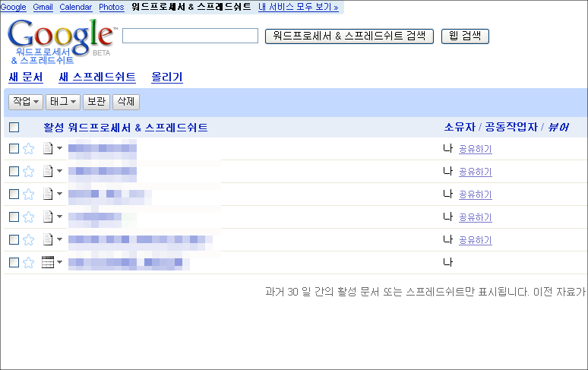This screenshot has width=588, height=370.
Task: Star the third document in the list
Action: click(29, 194)
